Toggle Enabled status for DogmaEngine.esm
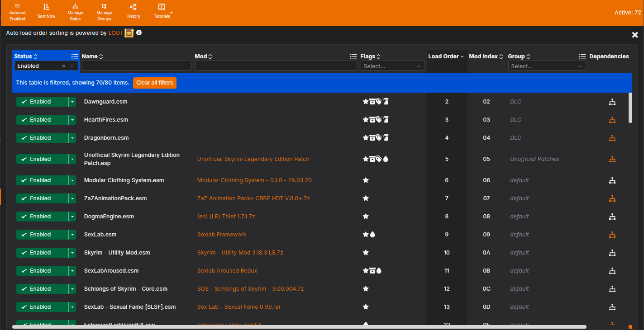 42,217
